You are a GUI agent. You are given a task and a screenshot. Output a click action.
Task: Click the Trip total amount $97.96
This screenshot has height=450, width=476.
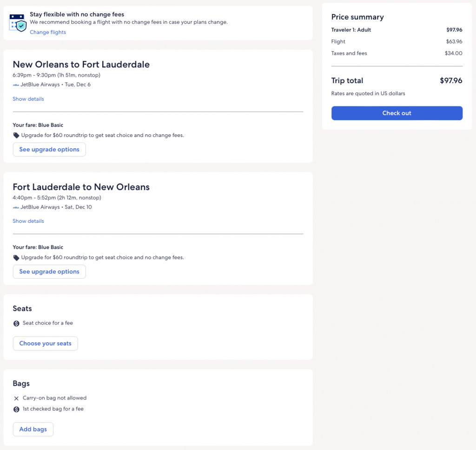coord(451,81)
